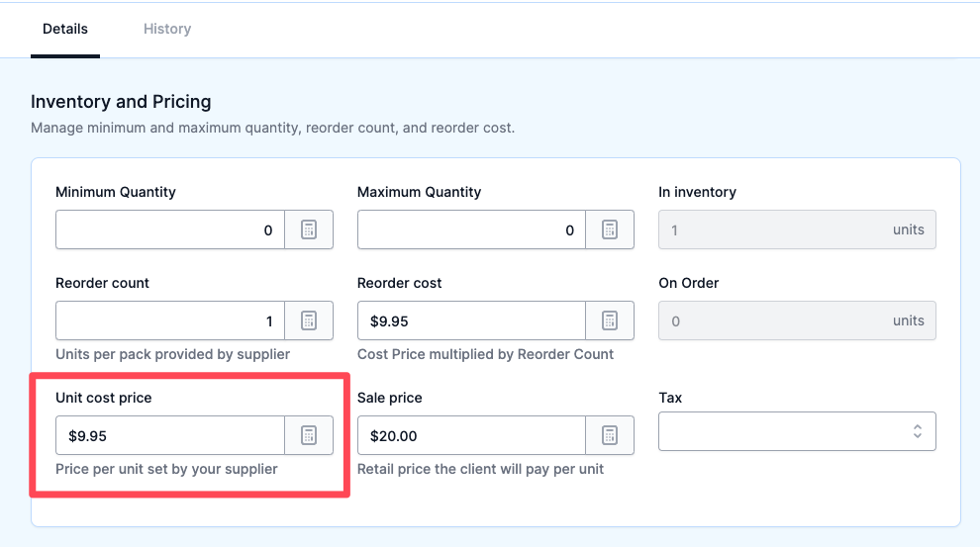Focus the Maximum Quantity input field

[471, 229]
